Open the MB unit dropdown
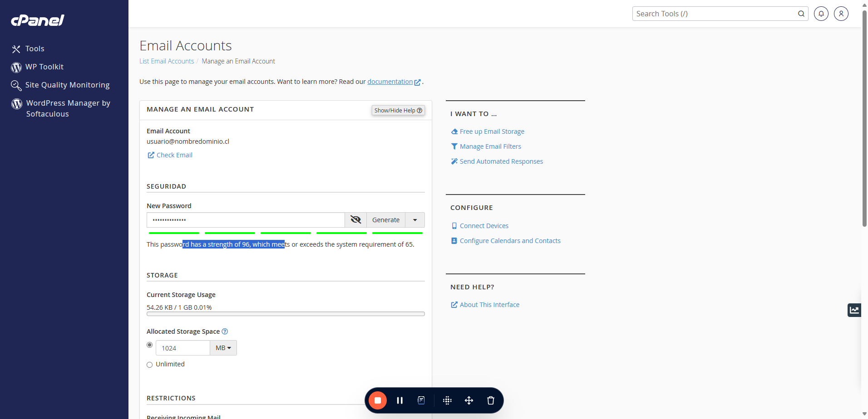 tap(223, 348)
